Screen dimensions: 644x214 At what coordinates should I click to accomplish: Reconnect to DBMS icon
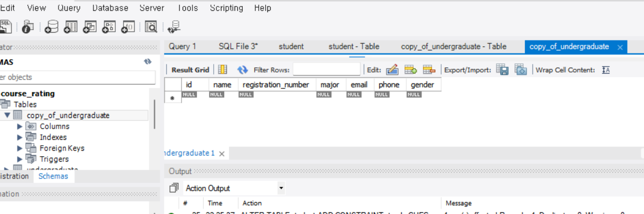[174, 27]
